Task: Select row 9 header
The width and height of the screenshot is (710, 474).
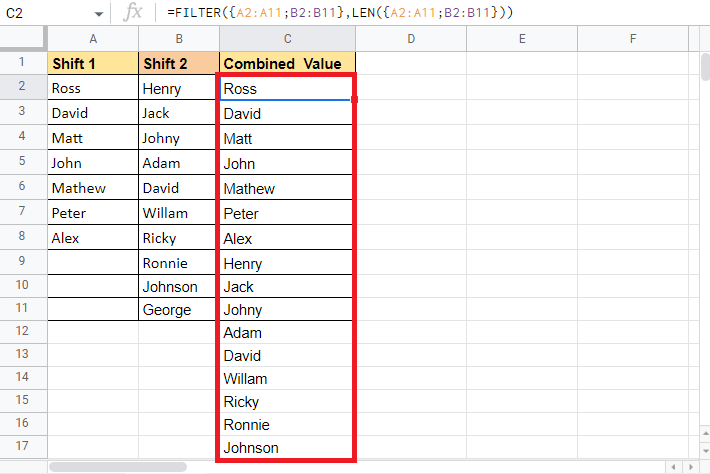Action: (24, 261)
